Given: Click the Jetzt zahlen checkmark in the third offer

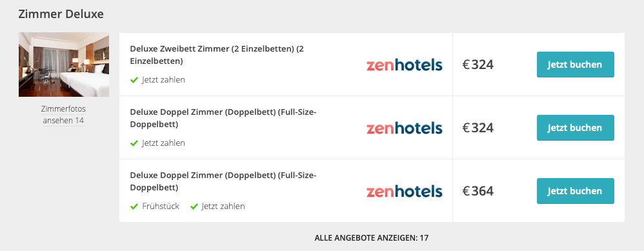Looking at the screenshot, I should (x=194, y=206).
